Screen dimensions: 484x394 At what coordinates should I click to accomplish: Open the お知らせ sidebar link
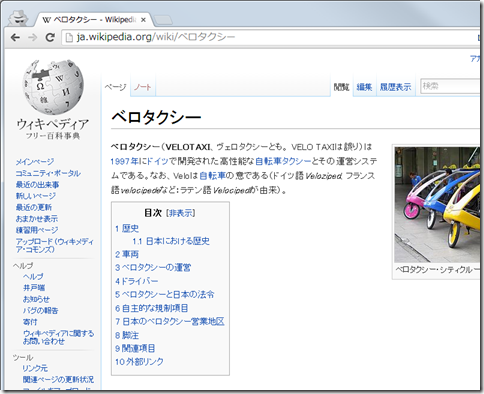pos(36,299)
